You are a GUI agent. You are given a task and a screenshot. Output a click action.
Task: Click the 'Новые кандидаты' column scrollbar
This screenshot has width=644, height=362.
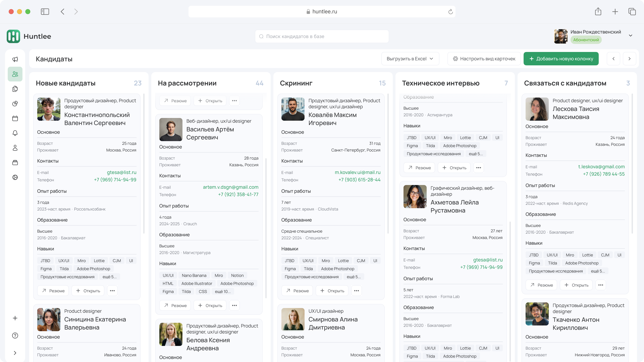tap(144, 164)
